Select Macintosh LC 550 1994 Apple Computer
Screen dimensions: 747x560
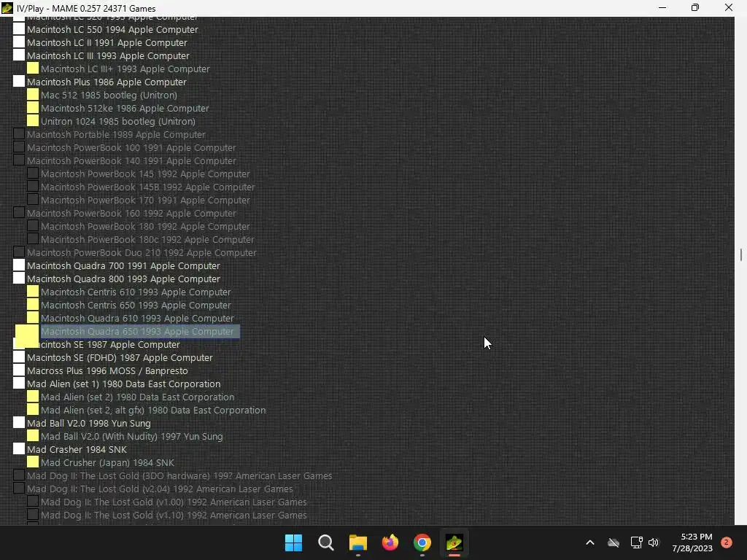tap(112, 29)
